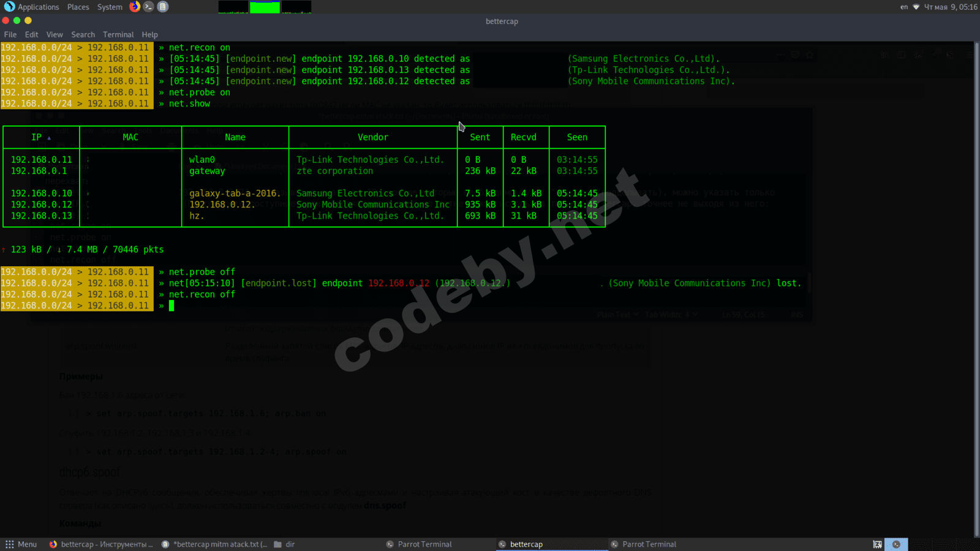
Task: Open the File menu of bettercap terminal
Action: click(10, 35)
